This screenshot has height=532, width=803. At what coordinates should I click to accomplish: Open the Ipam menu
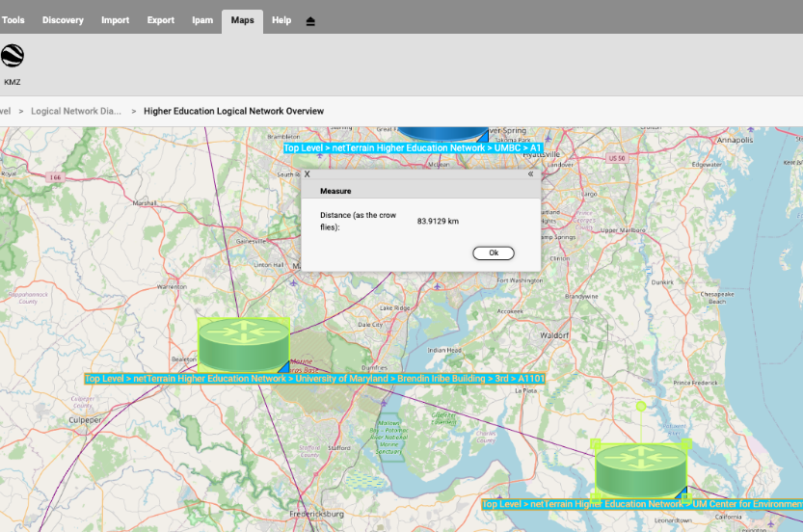[x=202, y=20]
